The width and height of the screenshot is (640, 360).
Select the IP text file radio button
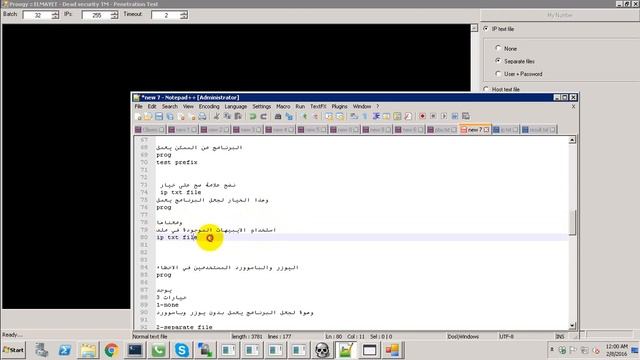(486, 29)
